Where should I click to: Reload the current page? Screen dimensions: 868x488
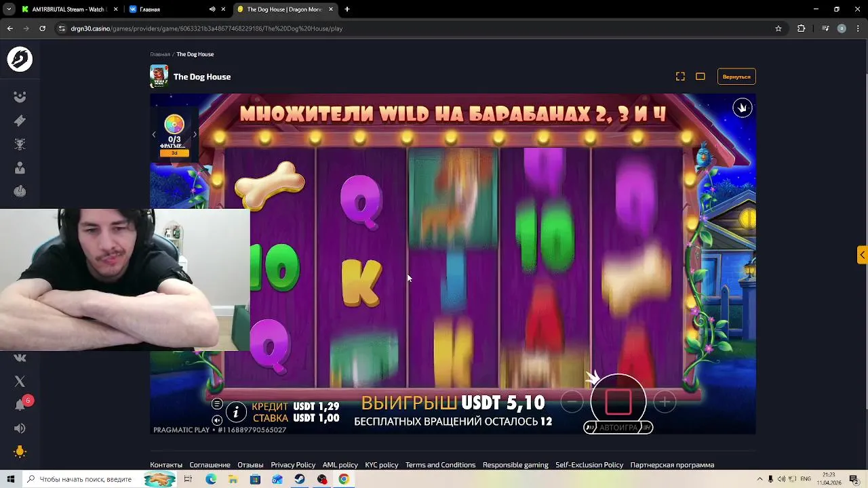click(42, 28)
